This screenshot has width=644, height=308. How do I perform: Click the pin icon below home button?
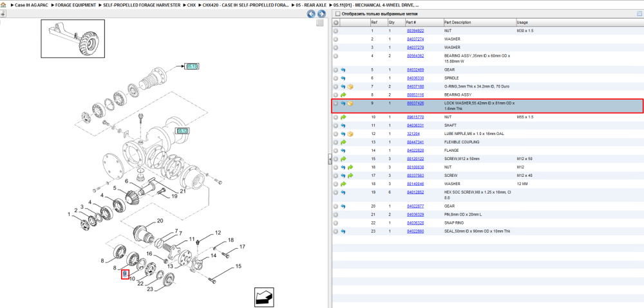pos(3,14)
